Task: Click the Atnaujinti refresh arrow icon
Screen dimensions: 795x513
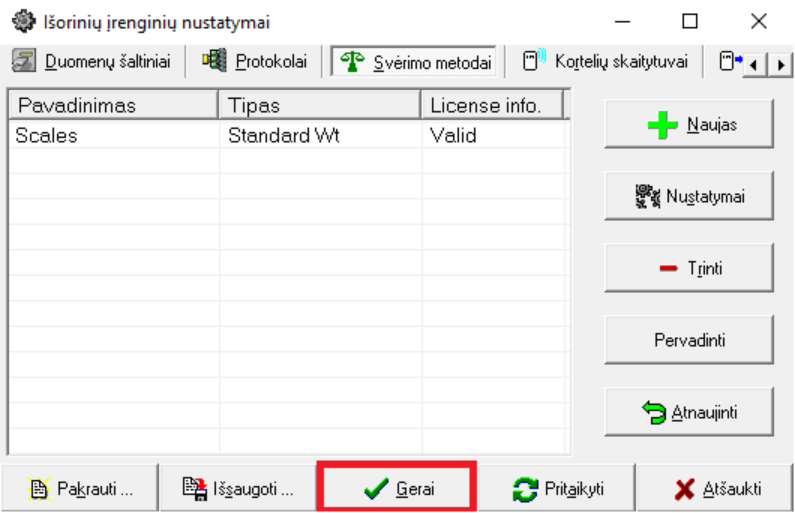Action: pos(654,412)
